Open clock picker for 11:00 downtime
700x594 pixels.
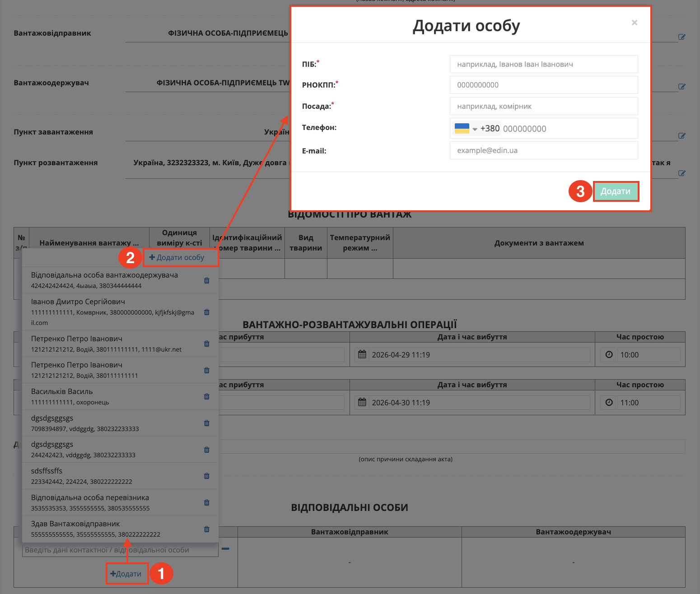pyautogui.click(x=609, y=402)
